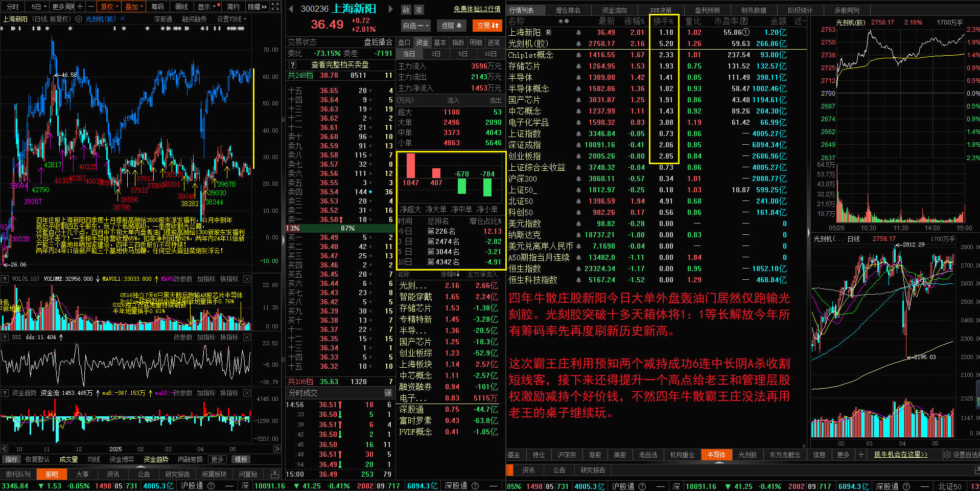Toggle 成交量 indicator
Screen dimensions: 980x491
tap(68, 459)
